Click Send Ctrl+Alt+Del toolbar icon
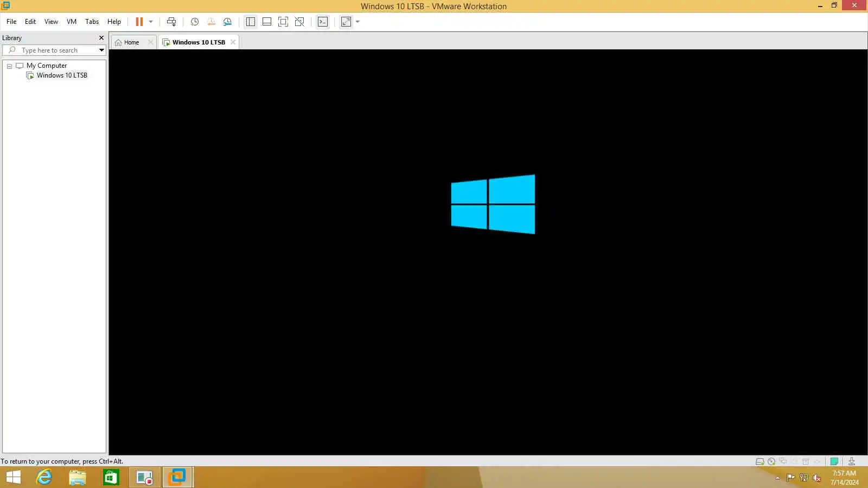Viewport: 868px width, 488px height. 171,22
